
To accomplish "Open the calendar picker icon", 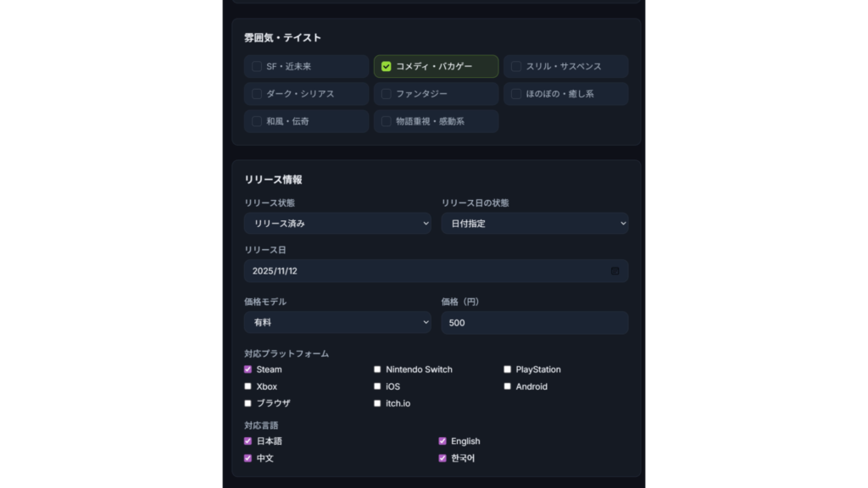I will pos(615,271).
